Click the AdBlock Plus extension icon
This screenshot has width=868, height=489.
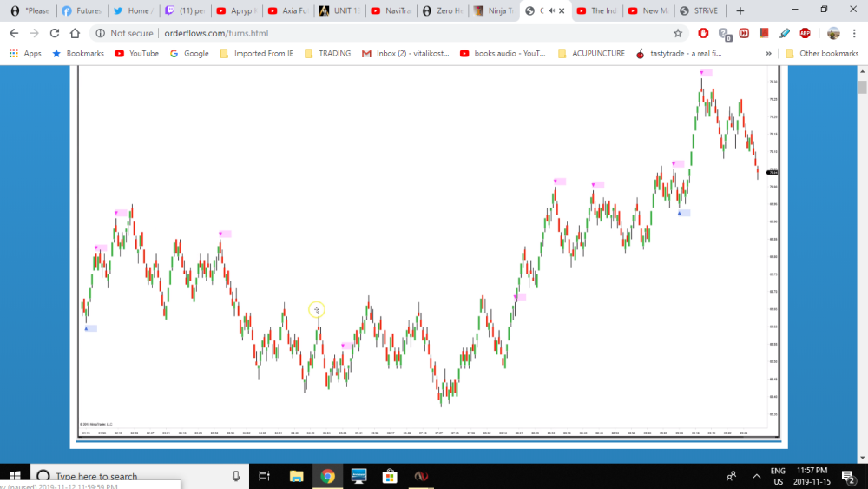pos(805,33)
